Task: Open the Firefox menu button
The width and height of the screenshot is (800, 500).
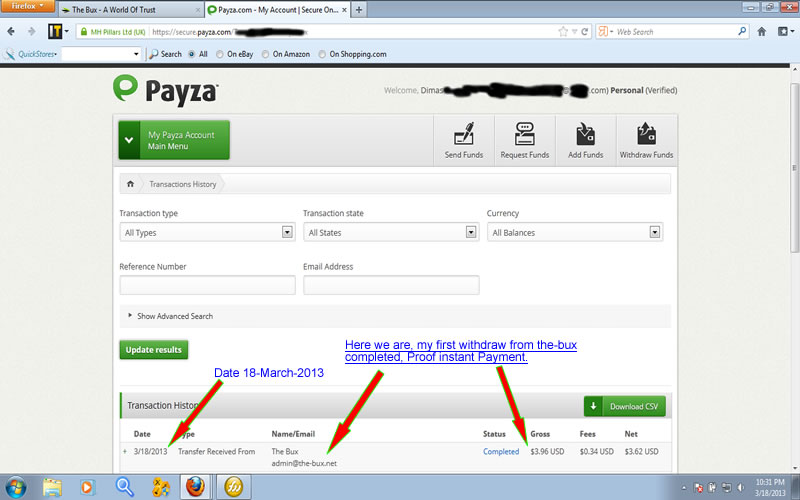Action: point(27,6)
